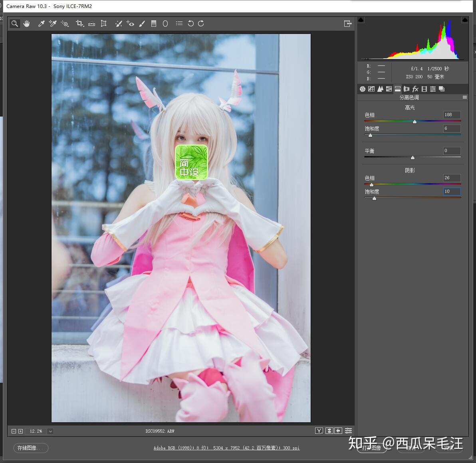Click the f/1.4 1/2500 秒 exposure text
This screenshot has height=463, width=476.
(430, 69)
